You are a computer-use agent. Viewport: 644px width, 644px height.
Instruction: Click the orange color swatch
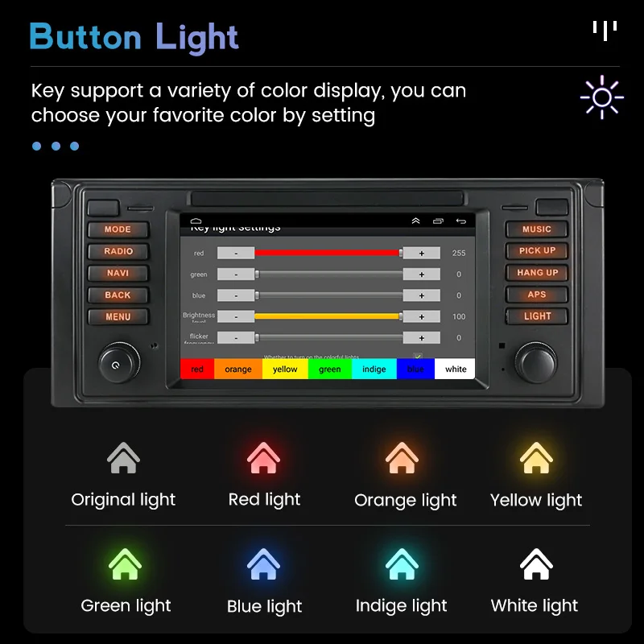click(x=238, y=369)
